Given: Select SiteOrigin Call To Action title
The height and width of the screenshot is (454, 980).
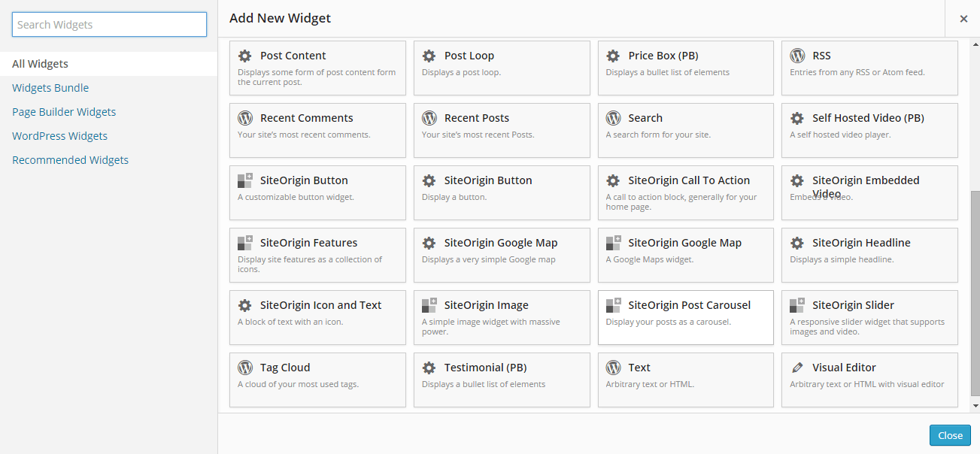Looking at the screenshot, I should pyautogui.click(x=689, y=180).
